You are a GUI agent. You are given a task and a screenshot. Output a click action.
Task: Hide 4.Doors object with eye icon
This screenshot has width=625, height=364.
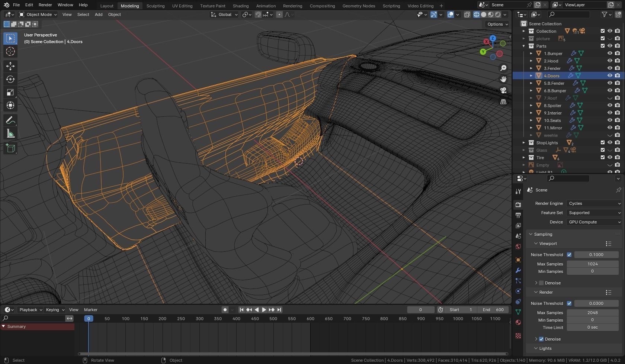610,75
